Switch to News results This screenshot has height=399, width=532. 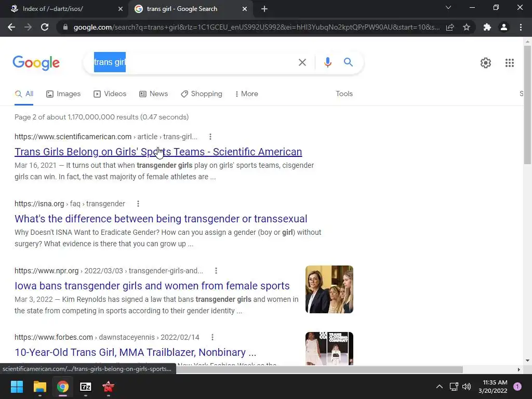pos(154,94)
